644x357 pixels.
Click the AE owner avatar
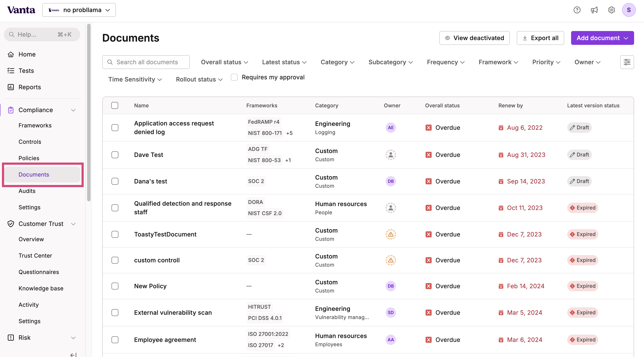pyautogui.click(x=391, y=128)
